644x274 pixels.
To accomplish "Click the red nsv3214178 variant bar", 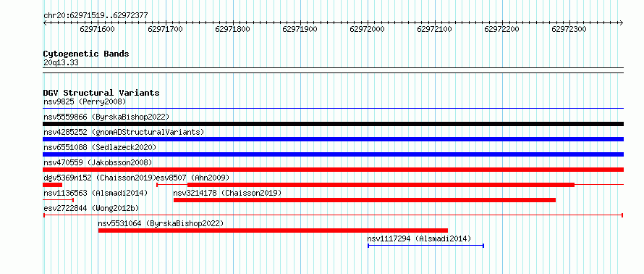I will [365, 200].
